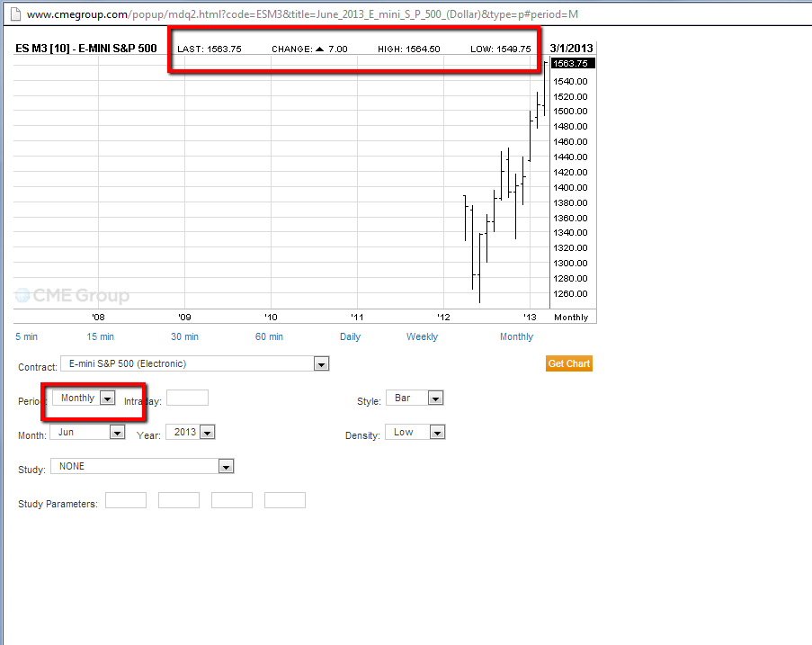
Task: Click the '12 year axis label
Action: (443, 317)
